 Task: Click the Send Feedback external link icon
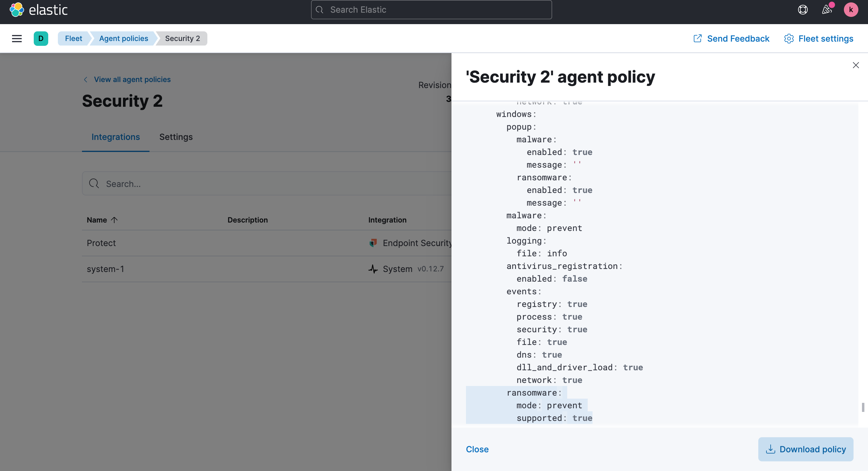pos(697,38)
